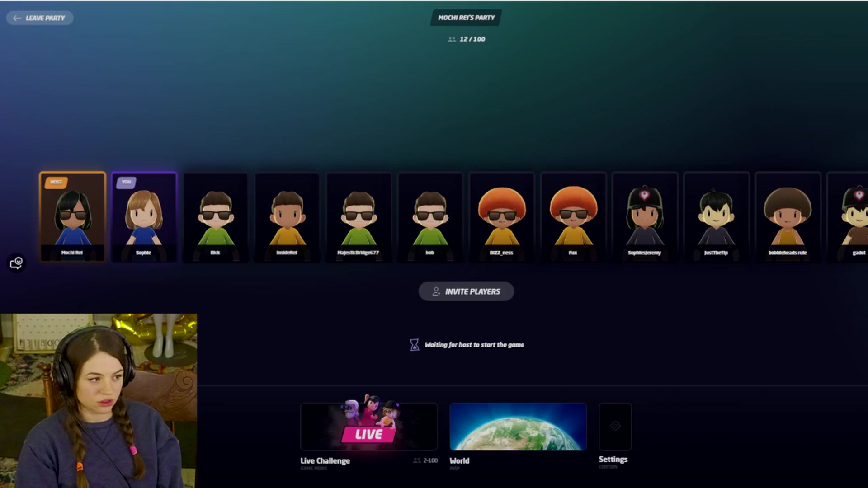Open the Settings gear tile
The width and height of the screenshot is (868, 488).
615,426
